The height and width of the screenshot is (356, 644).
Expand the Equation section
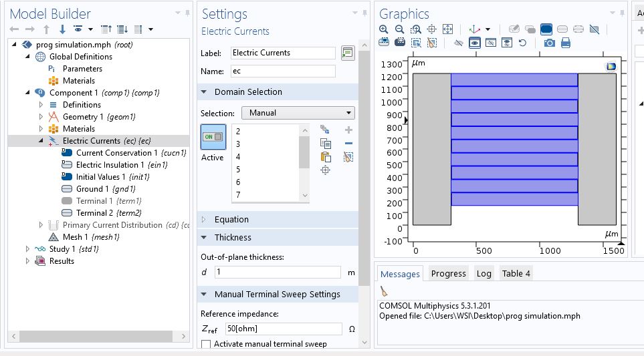click(231, 220)
